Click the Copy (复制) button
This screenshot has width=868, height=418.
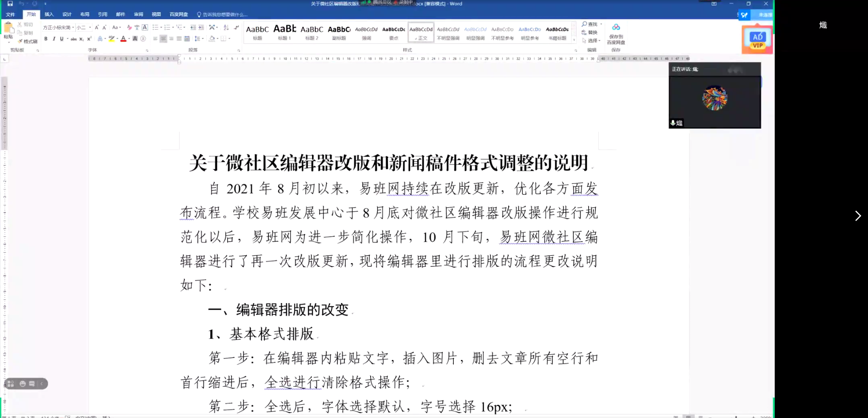[25, 33]
